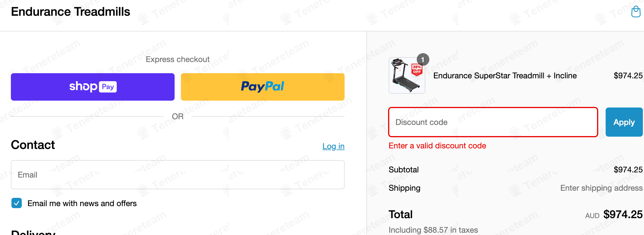Click the Subtotal row label
This screenshot has height=235, width=644.
pos(404,170)
